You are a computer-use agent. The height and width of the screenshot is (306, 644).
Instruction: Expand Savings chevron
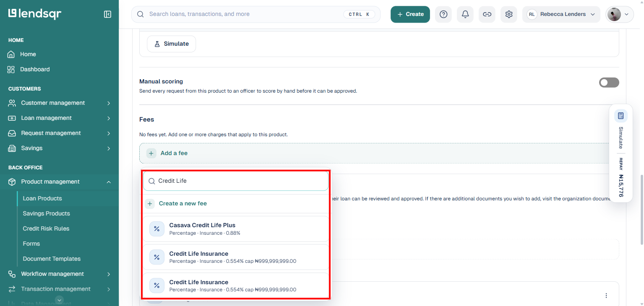point(109,148)
